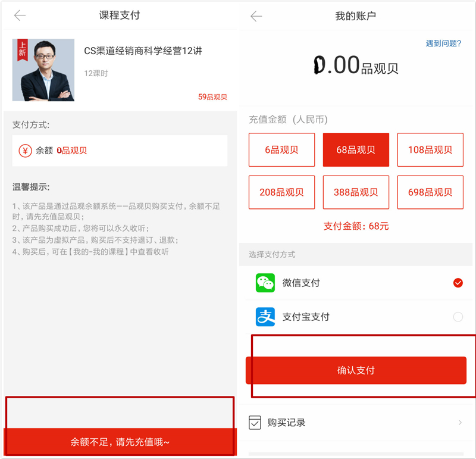Tap the 我的账户 page title
Image resolution: width=476 pixels, height=459 pixels.
point(355,16)
